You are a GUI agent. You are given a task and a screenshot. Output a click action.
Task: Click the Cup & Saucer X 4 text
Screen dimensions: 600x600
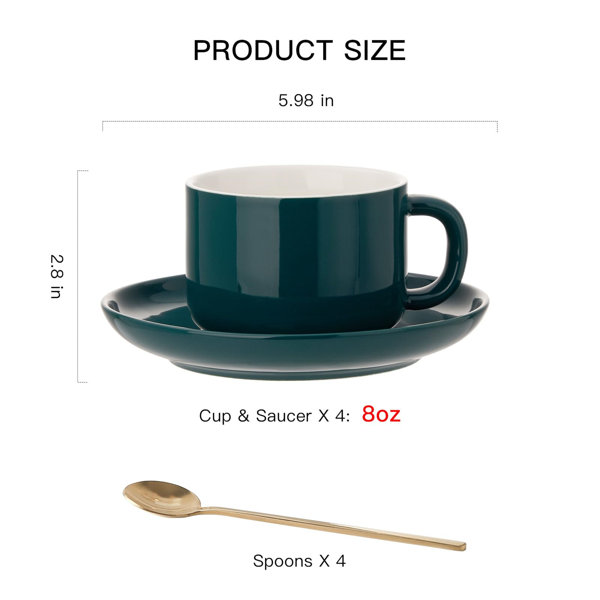[274, 416]
